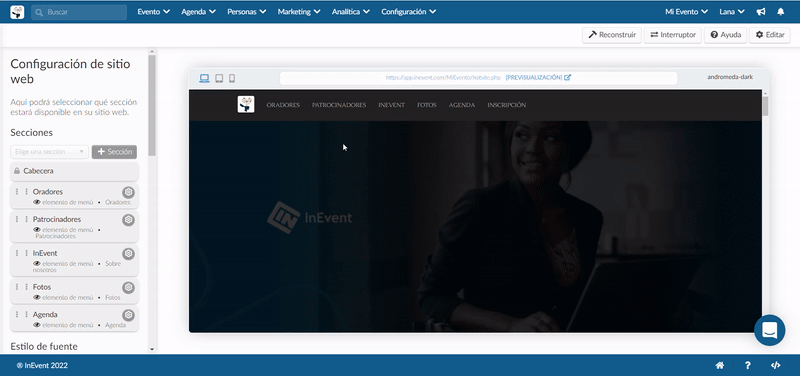The width and height of the screenshot is (800, 376).
Task: Open the Analítica dropdown menu
Action: click(x=351, y=12)
